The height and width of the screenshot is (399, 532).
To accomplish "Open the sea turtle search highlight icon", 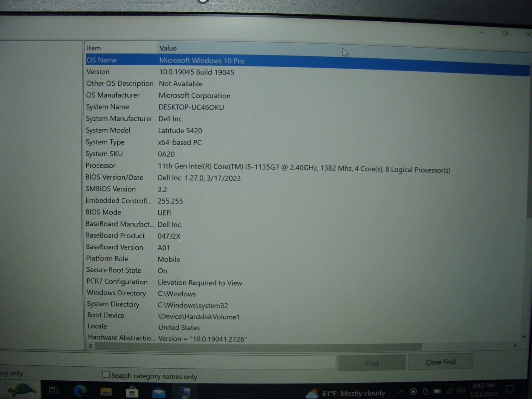I will click(x=21, y=390).
